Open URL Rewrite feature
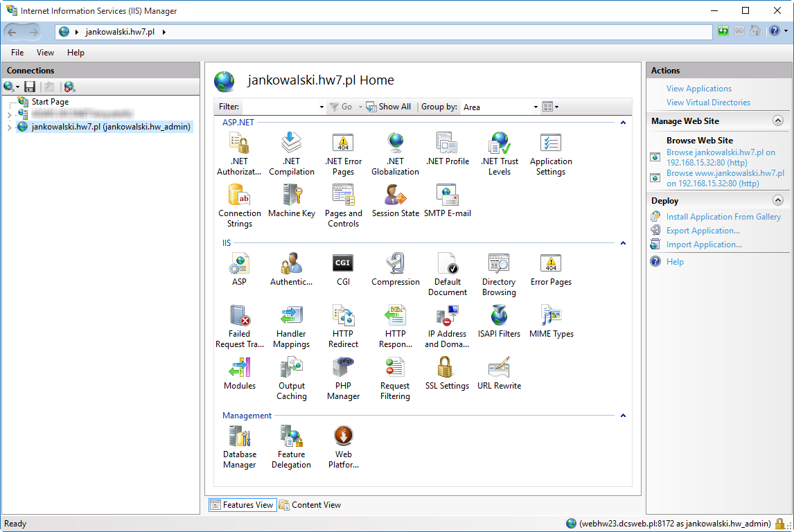Image resolution: width=794 pixels, height=532 pixels. [x=500, y=373]
